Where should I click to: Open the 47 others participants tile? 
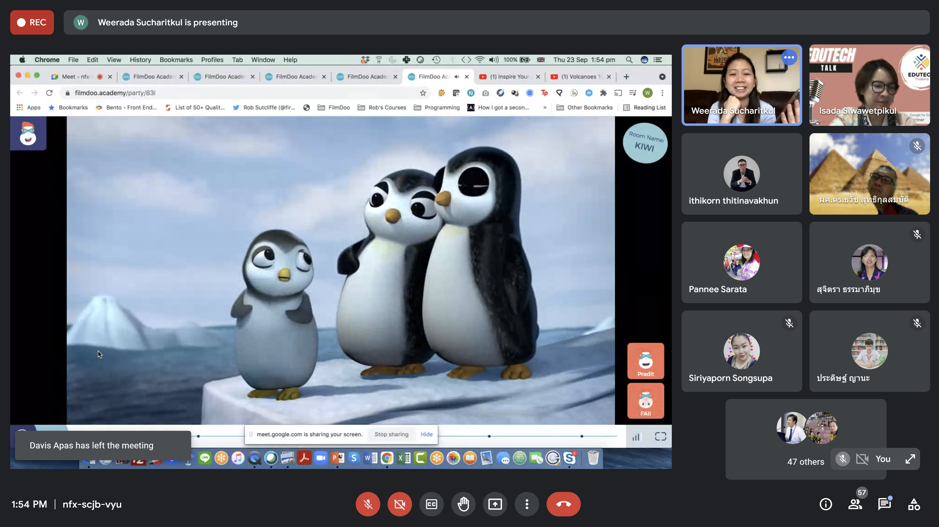[805, 440]
